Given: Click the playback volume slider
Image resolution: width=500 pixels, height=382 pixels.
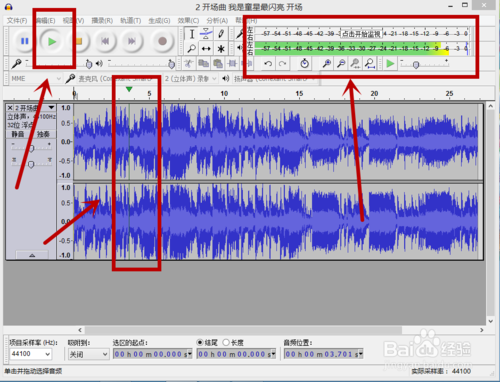Looking at the screenshot, I should [x=141, y=63].
